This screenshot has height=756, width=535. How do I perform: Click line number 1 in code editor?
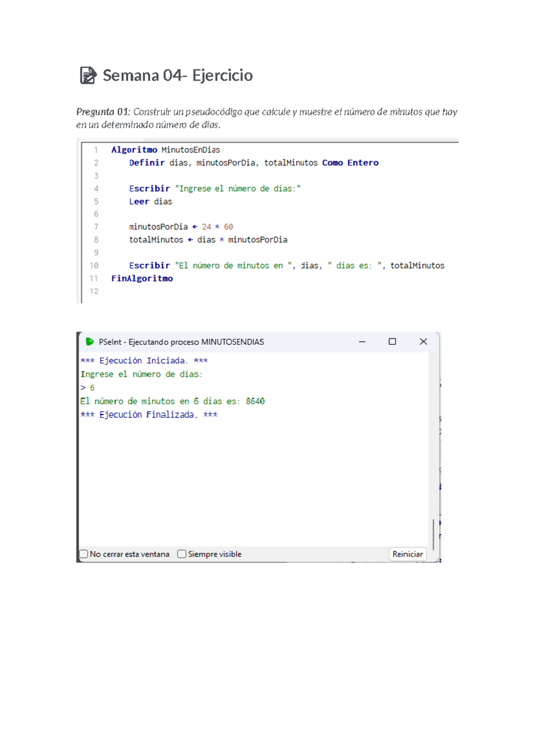coord(96,150)
